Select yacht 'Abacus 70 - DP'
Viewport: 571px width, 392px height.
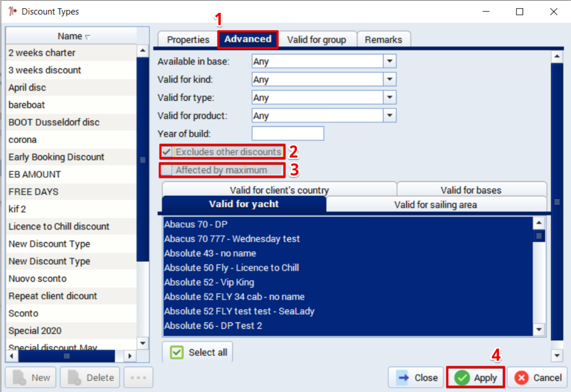point(348,224)
